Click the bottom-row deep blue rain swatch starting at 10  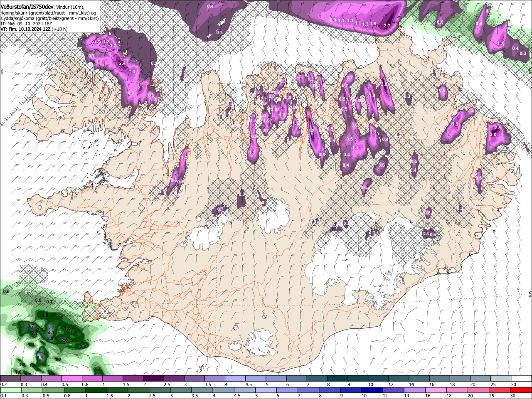pyautogui.click(x=372, y=390)
